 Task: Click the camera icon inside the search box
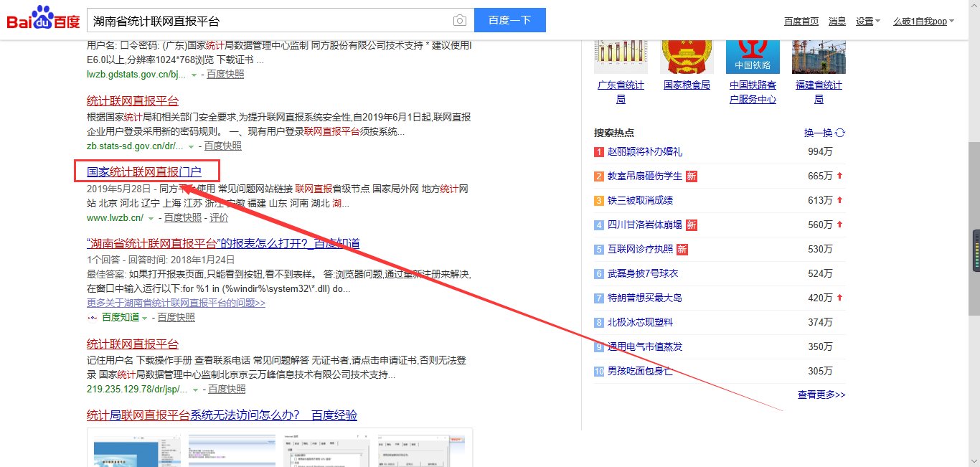point(461,20)
